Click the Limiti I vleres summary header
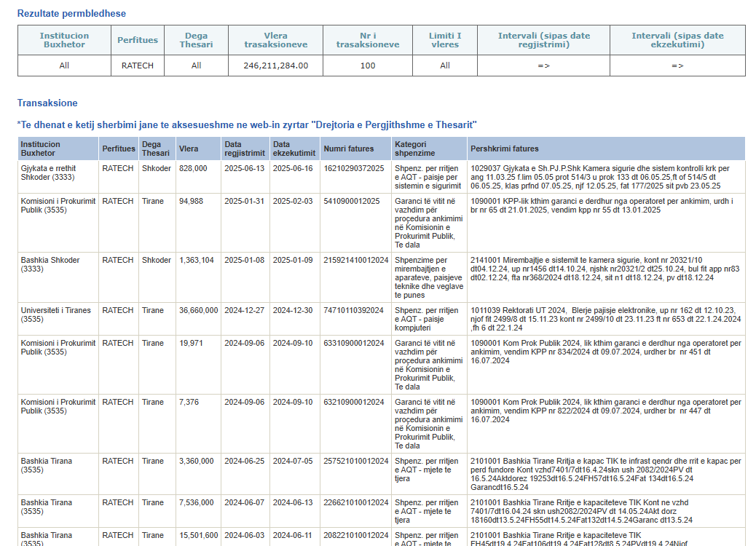Viewport: 756px width, 546px height. (445, 40)
